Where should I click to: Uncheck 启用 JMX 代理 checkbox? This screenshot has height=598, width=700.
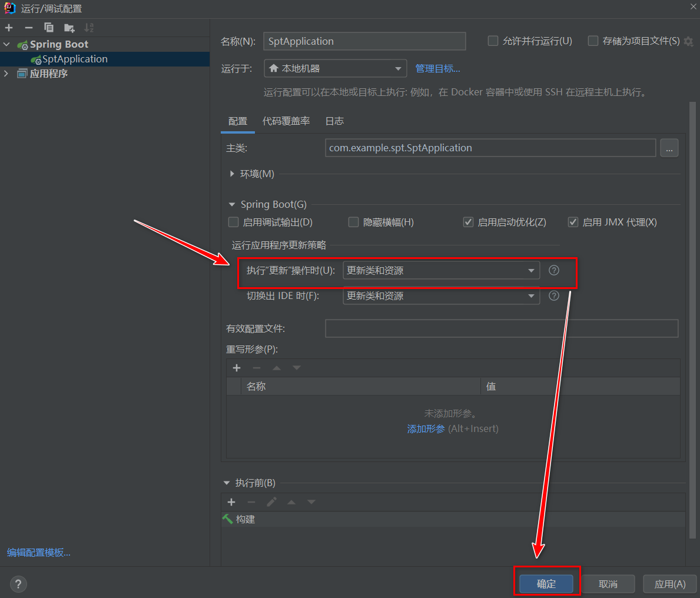pyautogui.click(x=573, y=222)
